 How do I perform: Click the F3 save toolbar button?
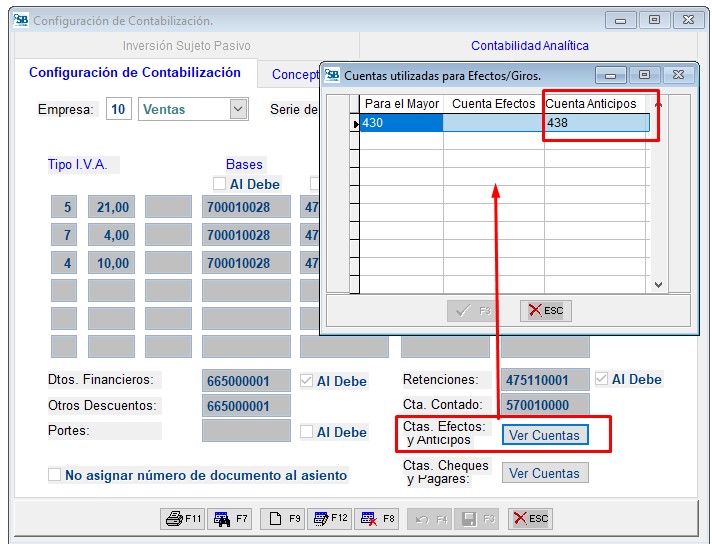477,519
